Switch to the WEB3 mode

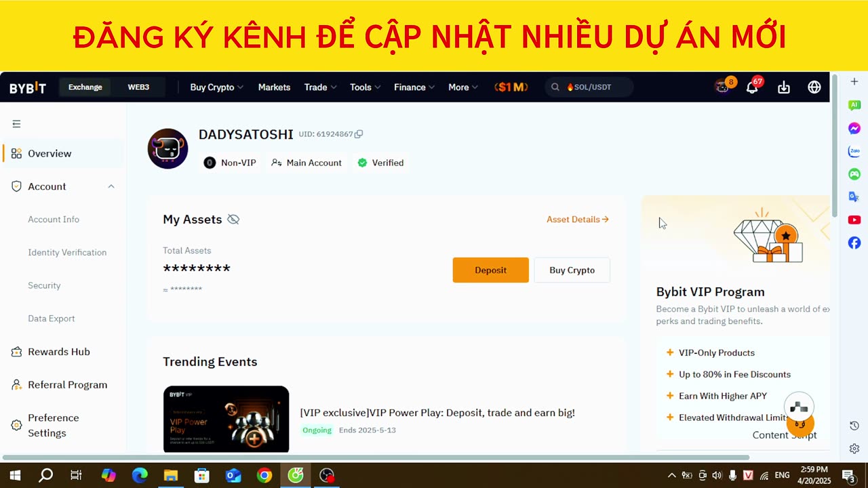tap(138, 87)
